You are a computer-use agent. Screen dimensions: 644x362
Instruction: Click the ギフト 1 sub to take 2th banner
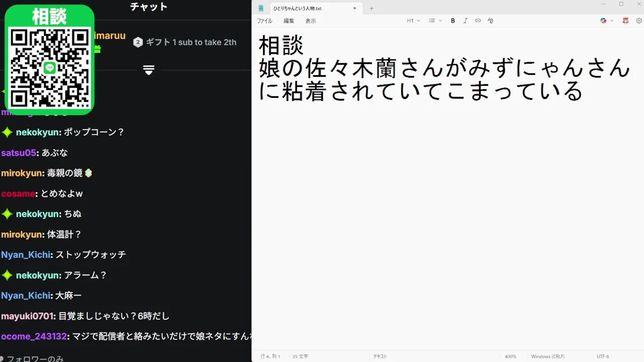191,42
